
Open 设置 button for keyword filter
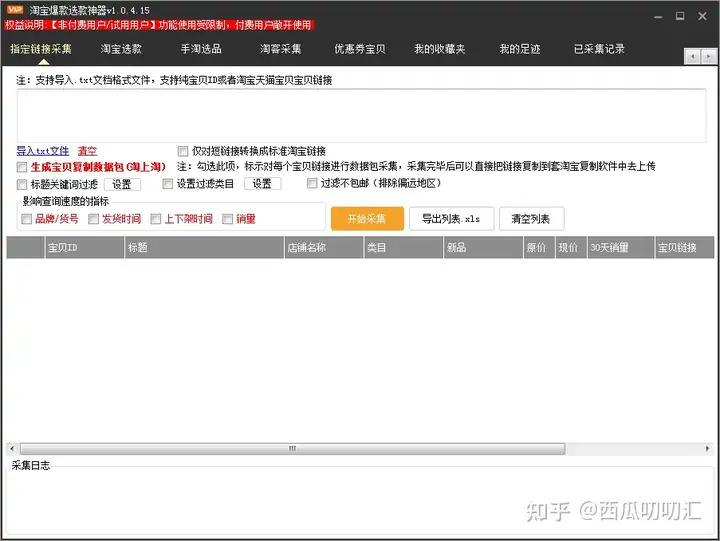point(122,185)
